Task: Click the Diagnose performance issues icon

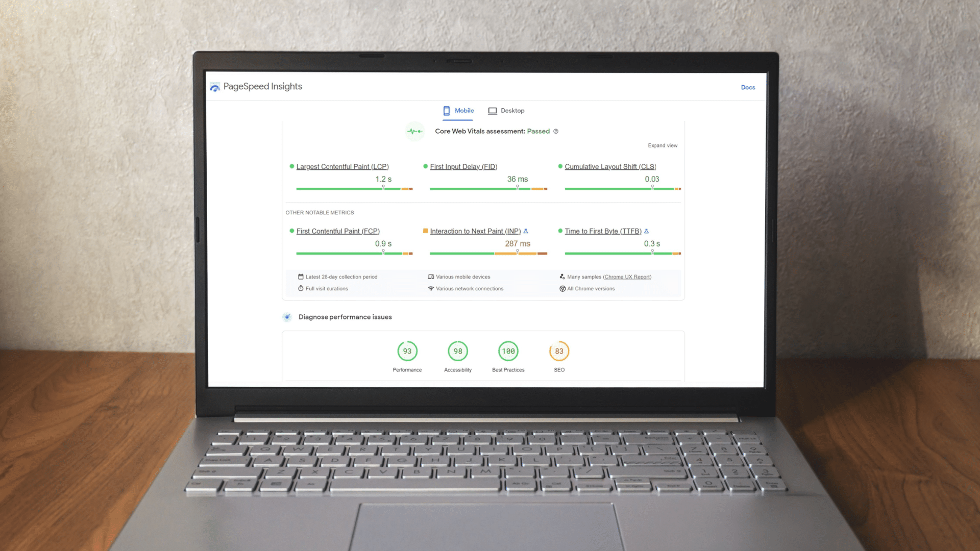Action: pos(287,317)
